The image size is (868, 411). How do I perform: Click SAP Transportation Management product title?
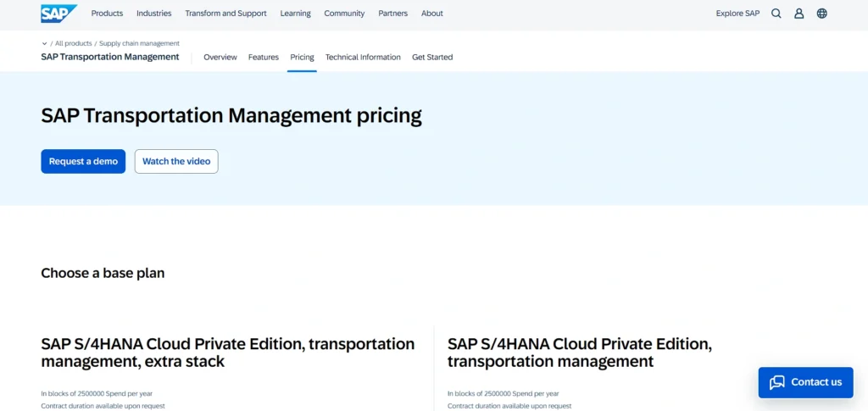pyautogui.click(x=110, y=57)
